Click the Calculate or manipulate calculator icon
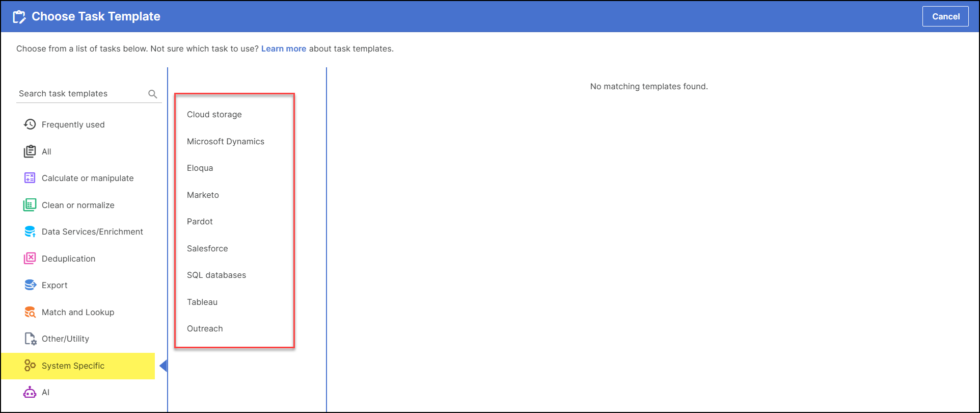This screenshot has height=413, width=980. click(30, 178)
